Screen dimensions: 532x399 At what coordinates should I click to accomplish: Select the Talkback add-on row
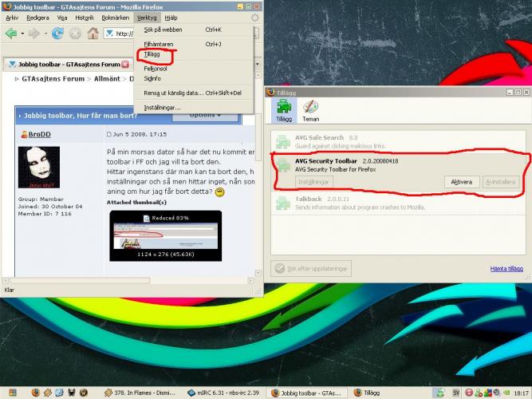398,203
